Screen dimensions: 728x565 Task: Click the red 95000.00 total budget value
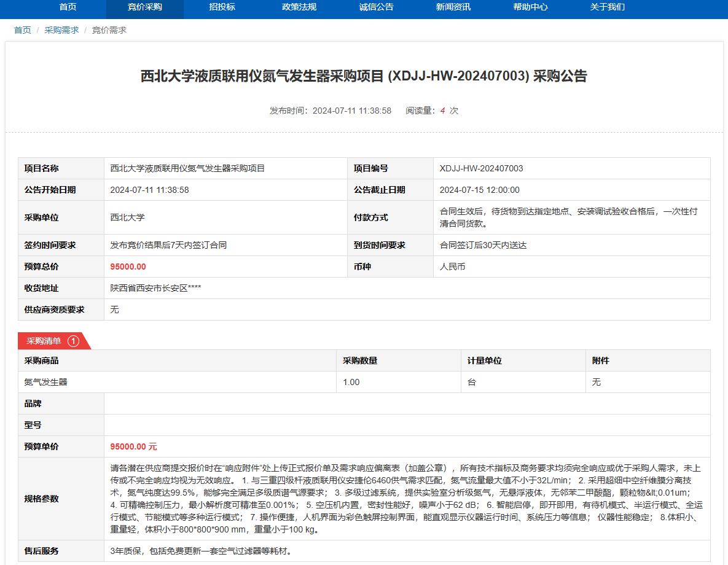[128, 267]
